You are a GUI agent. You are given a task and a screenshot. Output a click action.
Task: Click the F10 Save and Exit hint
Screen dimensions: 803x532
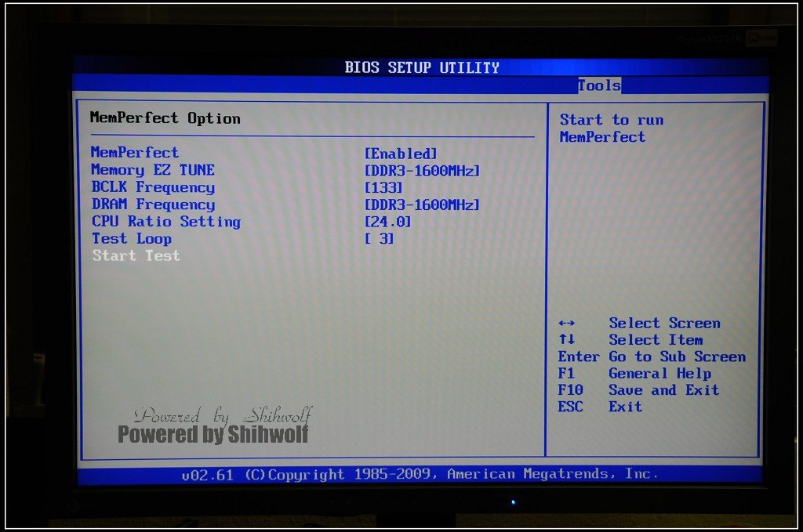(x=638, y=389)
